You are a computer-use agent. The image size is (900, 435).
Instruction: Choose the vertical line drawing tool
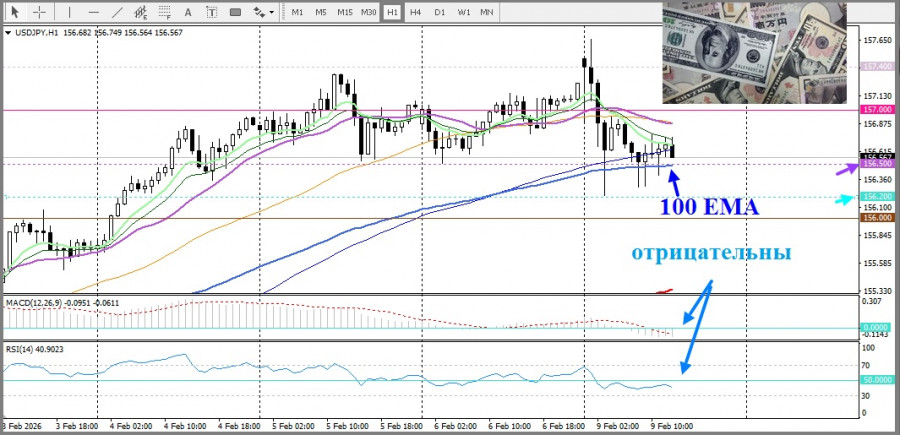coord(69,11)
